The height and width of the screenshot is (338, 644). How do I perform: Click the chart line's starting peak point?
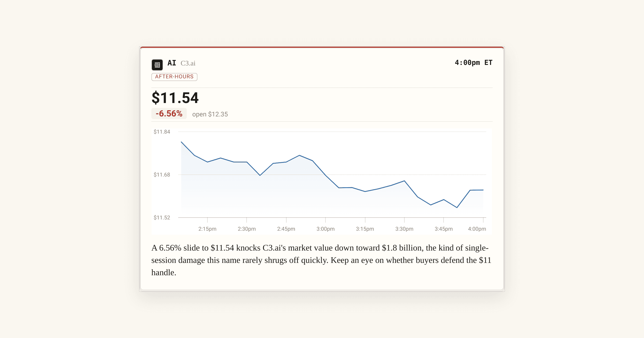point(181,142)
